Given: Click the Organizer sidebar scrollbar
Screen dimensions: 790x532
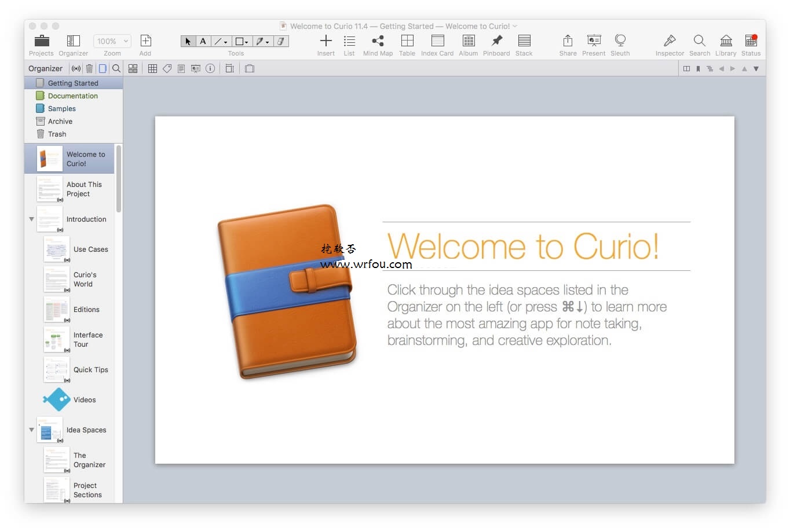Looking at the screenshot, I should 119,179.
